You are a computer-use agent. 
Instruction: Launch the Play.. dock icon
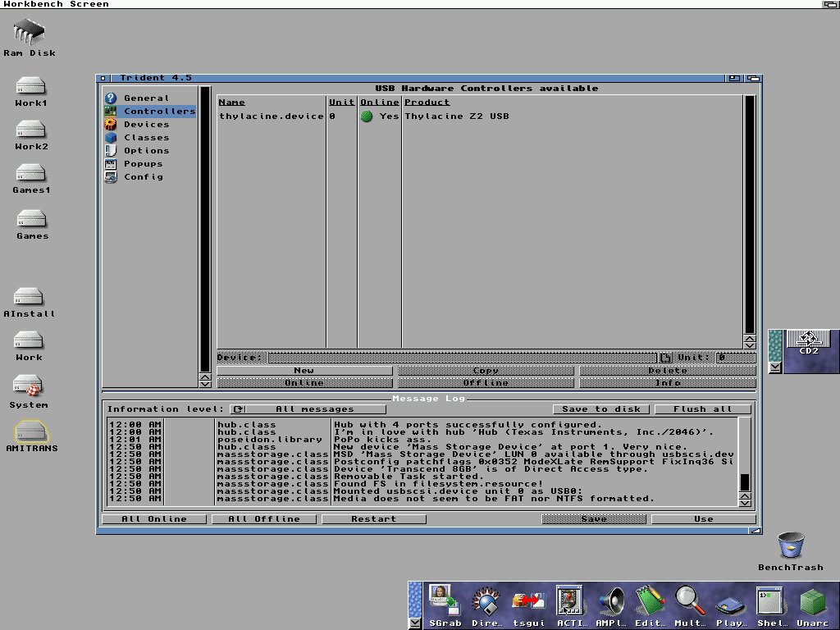pyautogui.click(x=731, y=605)
